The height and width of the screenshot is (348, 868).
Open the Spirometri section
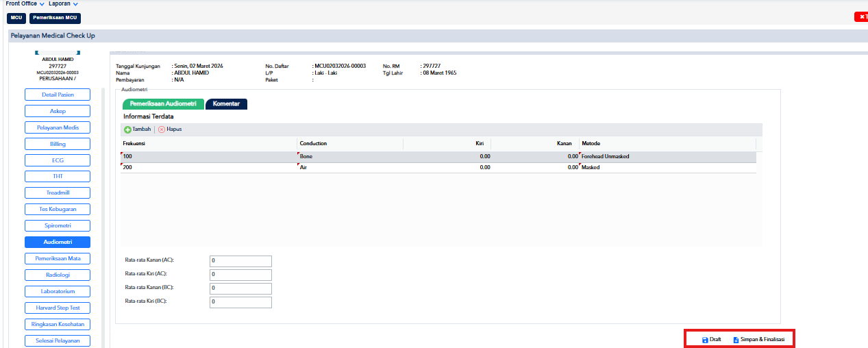(x=58, y=225)
